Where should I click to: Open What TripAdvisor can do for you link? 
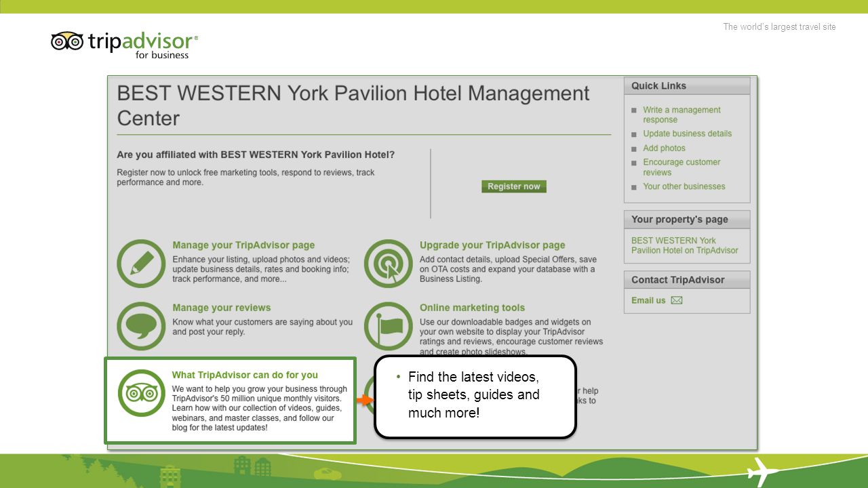pos(245,375)
